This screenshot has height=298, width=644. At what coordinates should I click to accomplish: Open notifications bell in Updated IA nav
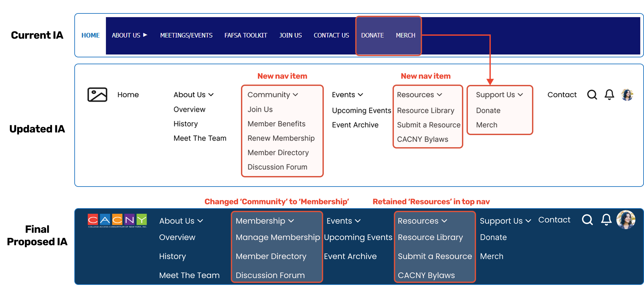pyautogui.click(x=609, y=95)
